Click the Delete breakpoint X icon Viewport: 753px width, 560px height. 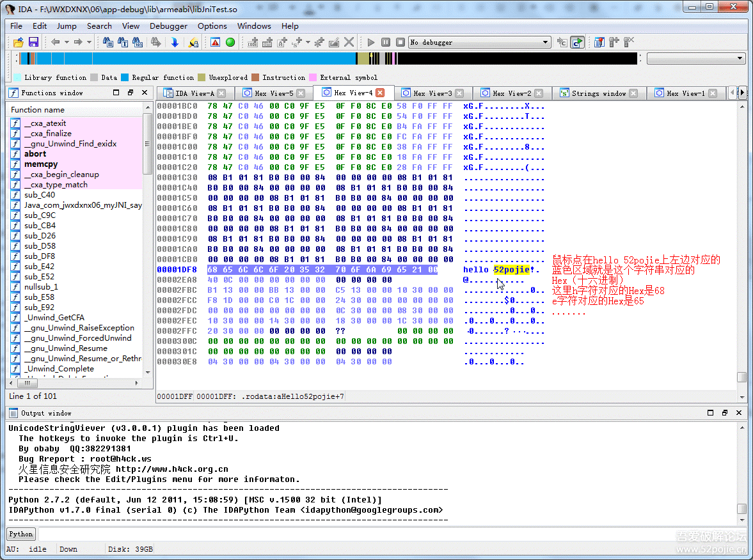pos(629,42)
